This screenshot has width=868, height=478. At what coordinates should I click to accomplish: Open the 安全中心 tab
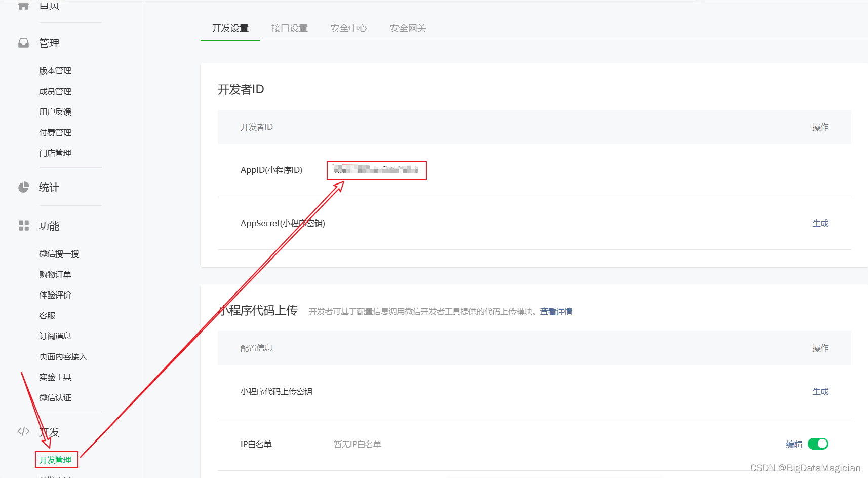(x=349, y=28)
